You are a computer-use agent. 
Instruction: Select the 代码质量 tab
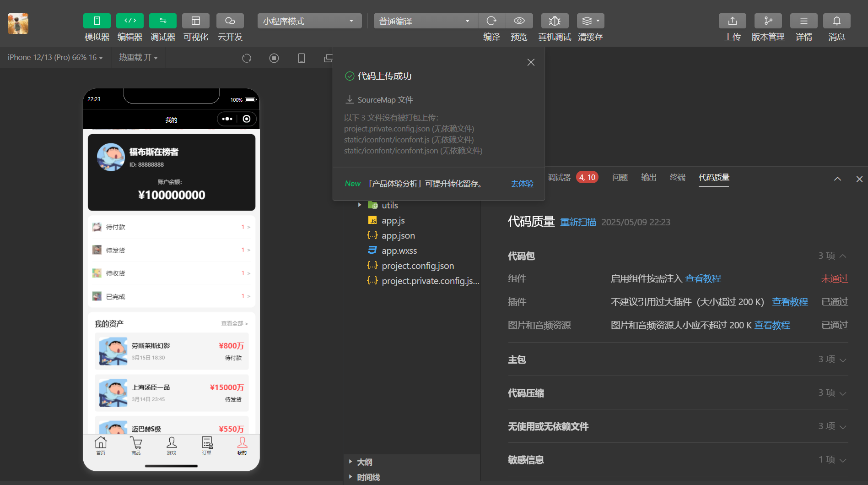click(x=714, y=177)
